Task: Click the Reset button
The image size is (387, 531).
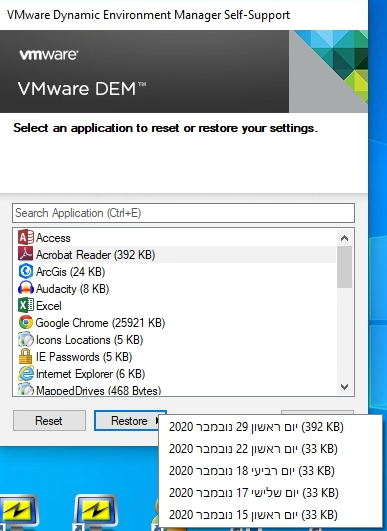Action: tap(49, 421)
